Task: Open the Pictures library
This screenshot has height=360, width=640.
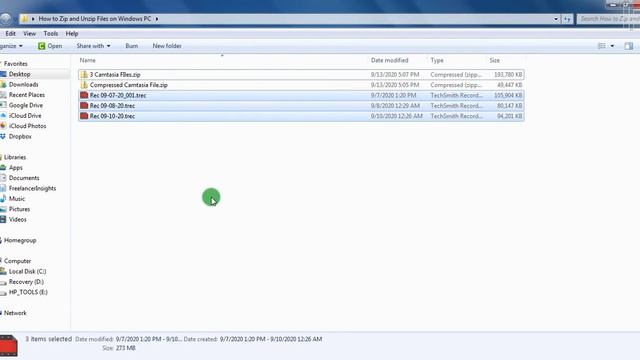Action: click(x=19, y=209)
